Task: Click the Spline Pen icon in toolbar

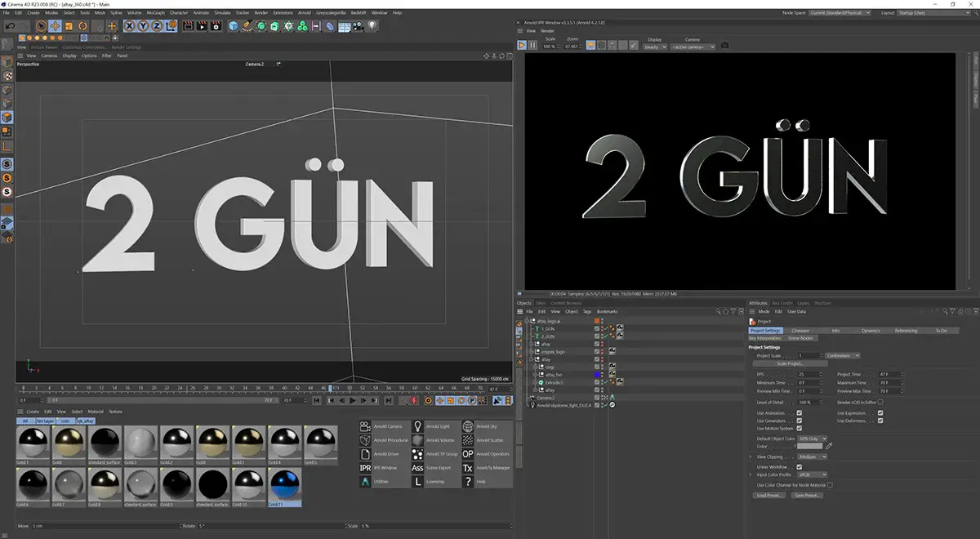Action: pyautogui.click(x=247, y=25)
